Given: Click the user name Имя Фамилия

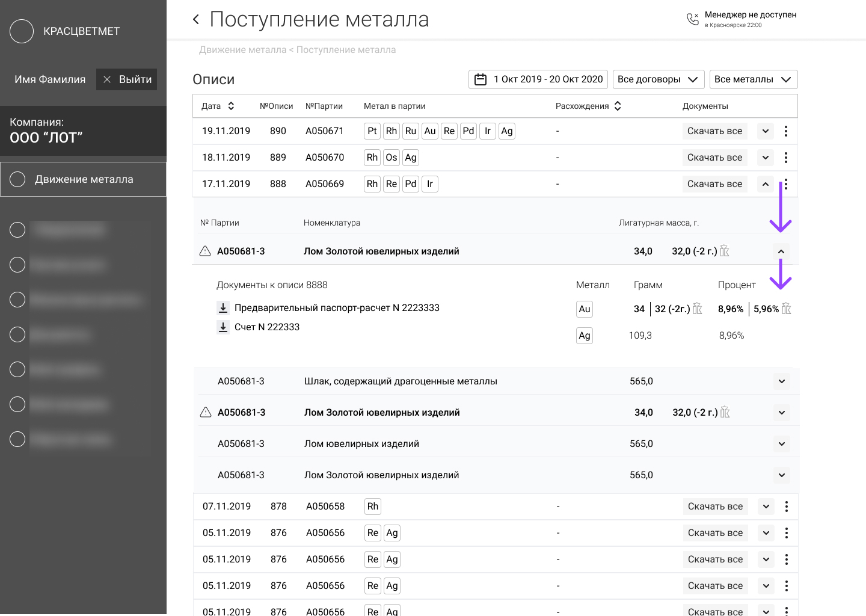Looking at the screenshot, I should (50, 79).
